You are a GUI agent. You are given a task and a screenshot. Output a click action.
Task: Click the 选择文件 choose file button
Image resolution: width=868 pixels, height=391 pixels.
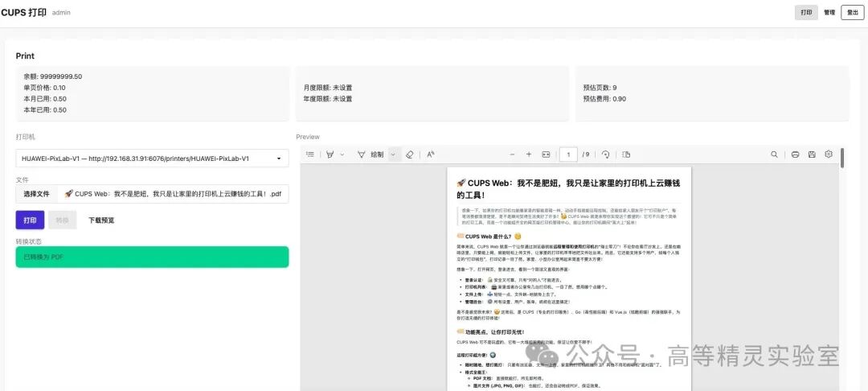coord(36,195)
